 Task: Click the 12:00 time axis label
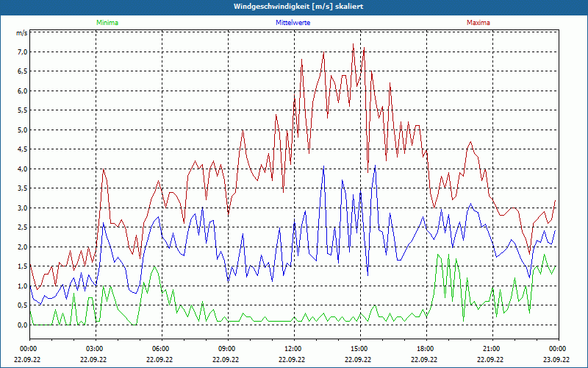coord(292,349)
